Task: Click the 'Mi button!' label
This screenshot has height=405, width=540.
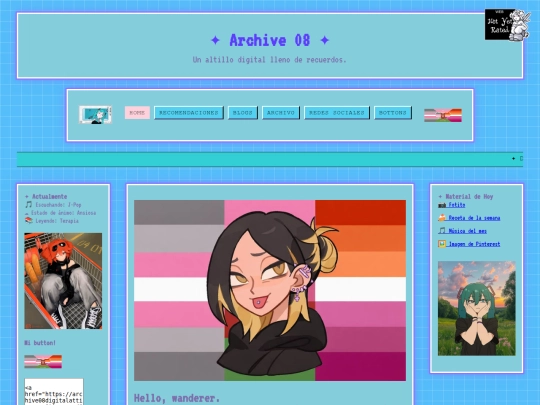Action: (x=40, y=343)
